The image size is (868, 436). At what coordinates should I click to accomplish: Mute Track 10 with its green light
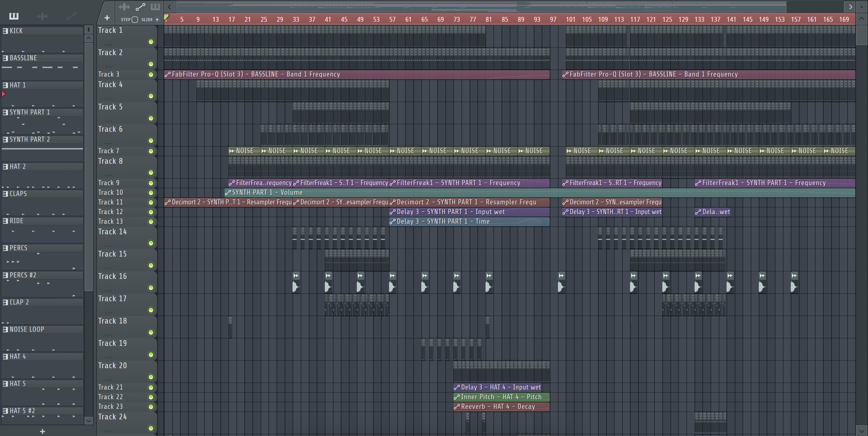point(151,193)
